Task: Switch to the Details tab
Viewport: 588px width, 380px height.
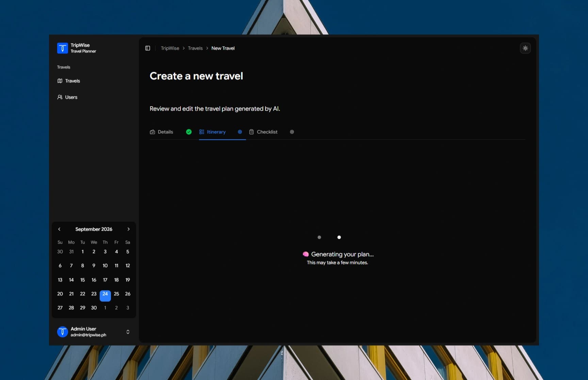Action: 165,132
